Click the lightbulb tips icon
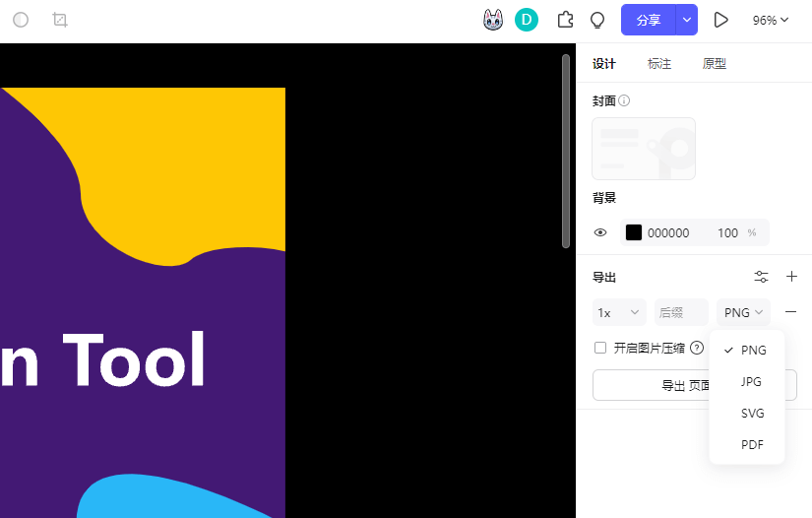This screenshot has height=518, width=812. 597,21
